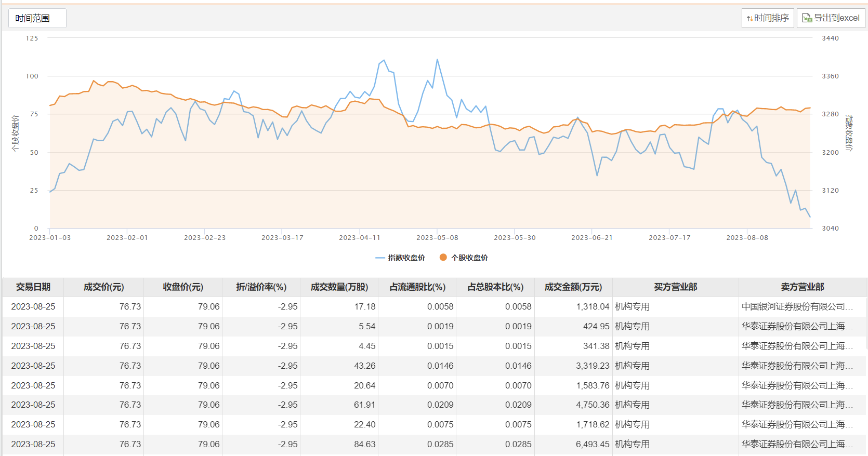This screenshot has width=868, height=456.
Task: Click the 卖方营业部 column header
Action: (x=802, y=287)
